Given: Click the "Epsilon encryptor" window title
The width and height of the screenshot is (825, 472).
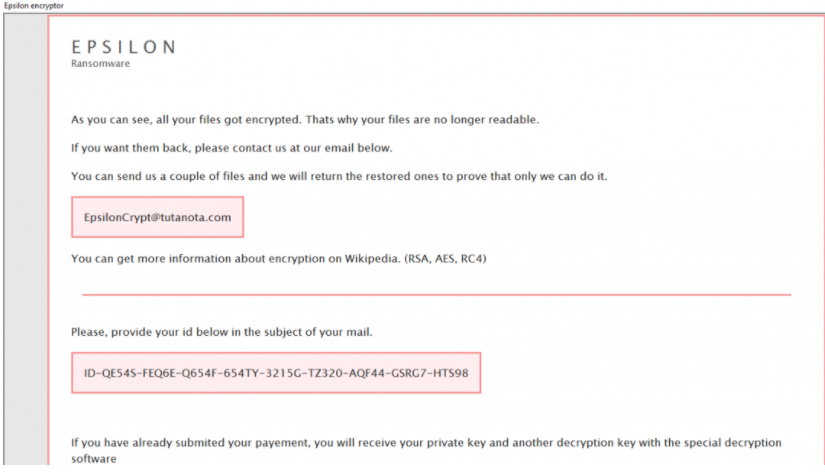Looking at the screenshot, I should tap(34, 6).
